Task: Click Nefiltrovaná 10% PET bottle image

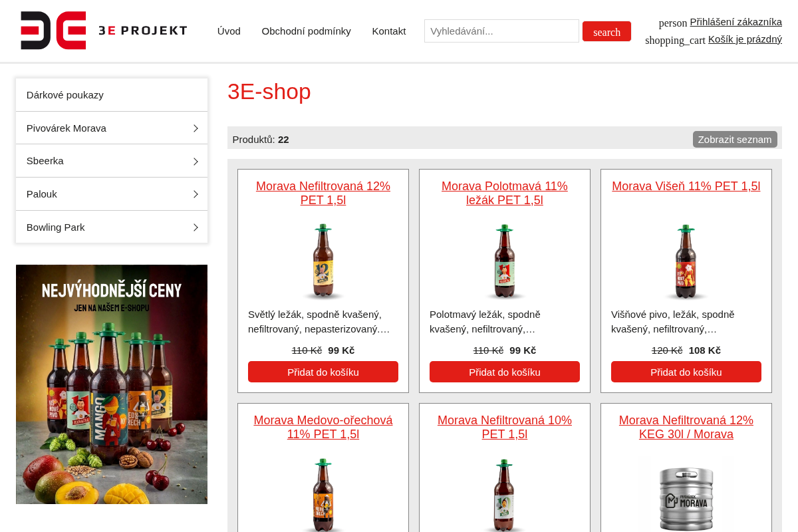Action: pyautogui.click(x=505, y=494)
